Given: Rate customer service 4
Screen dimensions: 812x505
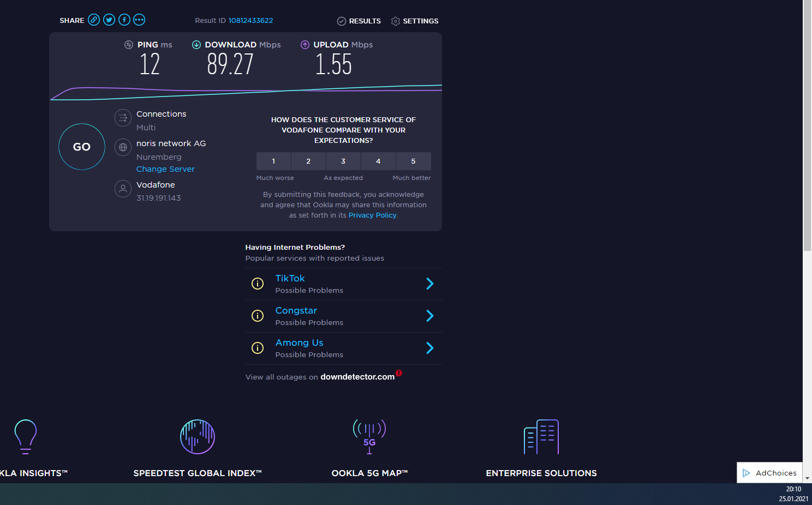Looking at the screenshot, I should click(x=378, y=161).
